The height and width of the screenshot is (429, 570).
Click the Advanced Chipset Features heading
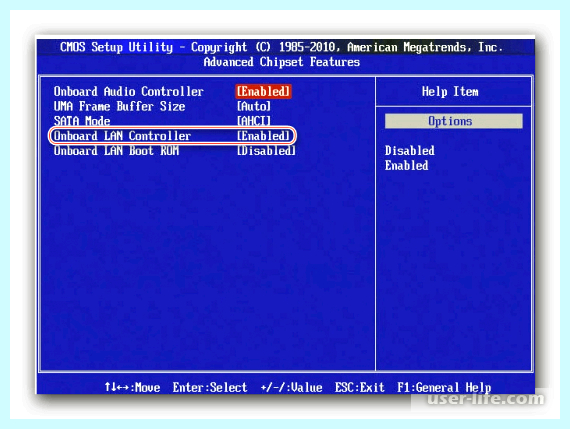282,62
